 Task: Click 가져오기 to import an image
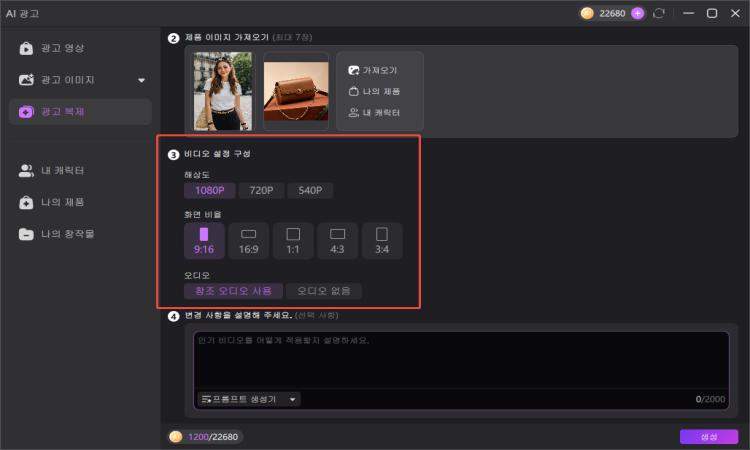point(373,70)
